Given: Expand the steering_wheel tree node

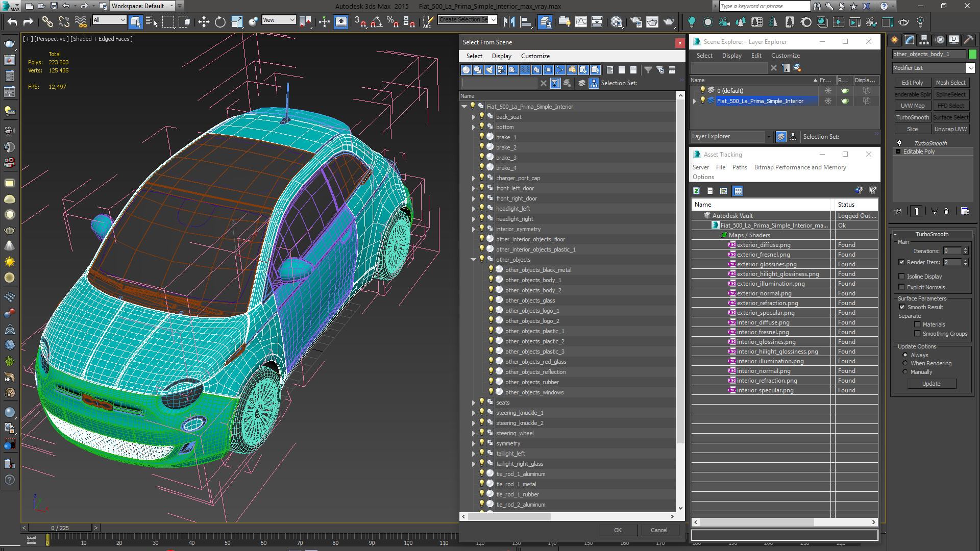Looking at the screenshot, I should click(474, 433).
